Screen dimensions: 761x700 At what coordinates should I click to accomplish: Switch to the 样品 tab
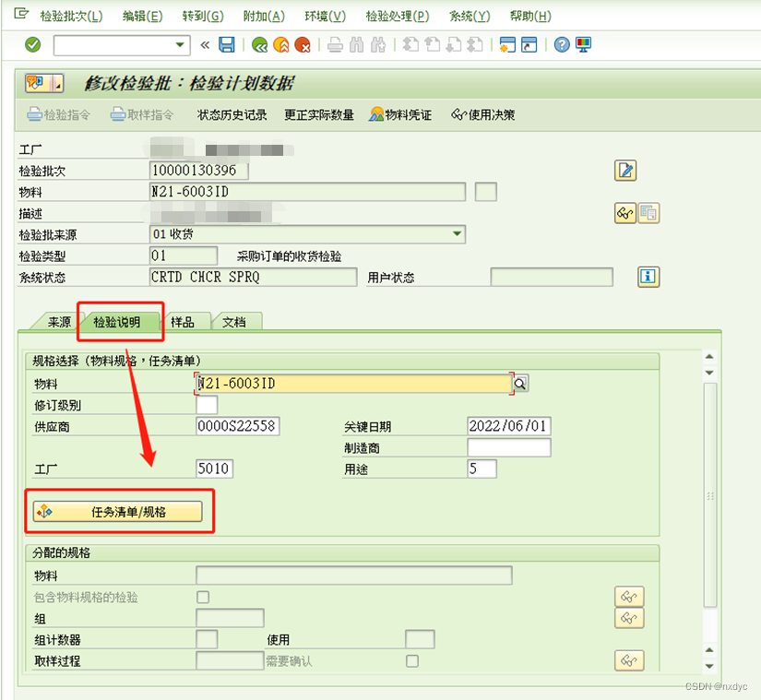click(182, 322)
